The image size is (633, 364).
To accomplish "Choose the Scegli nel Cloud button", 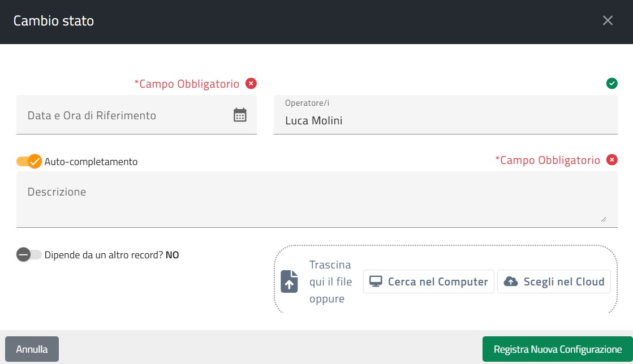I will click(x=554, y=281).
